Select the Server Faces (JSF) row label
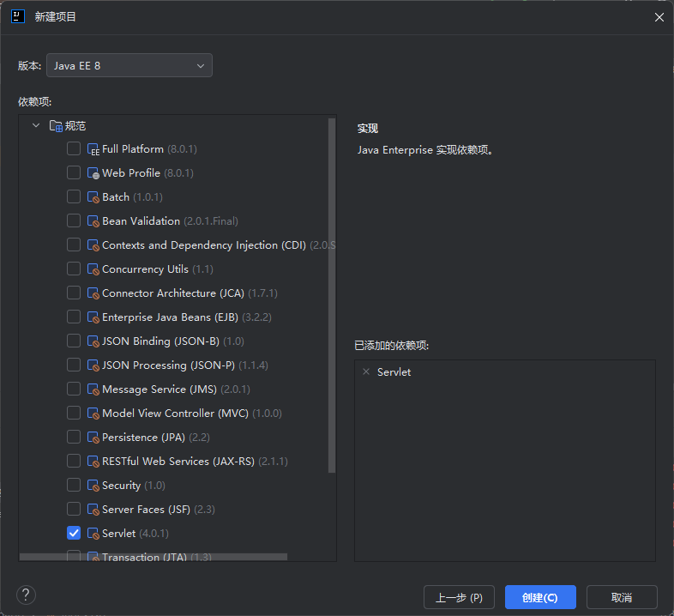Image resolution: width=674 pixels, height=616 pixels. (158, 510)
